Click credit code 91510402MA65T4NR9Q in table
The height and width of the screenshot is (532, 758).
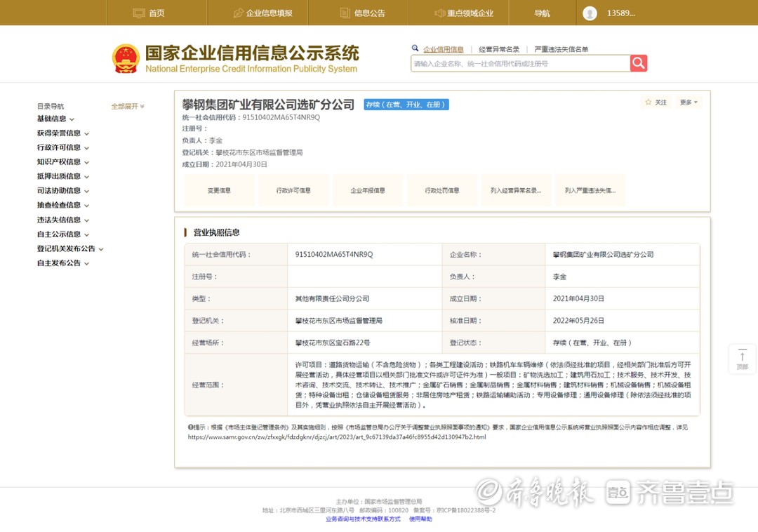pos(334,254)
